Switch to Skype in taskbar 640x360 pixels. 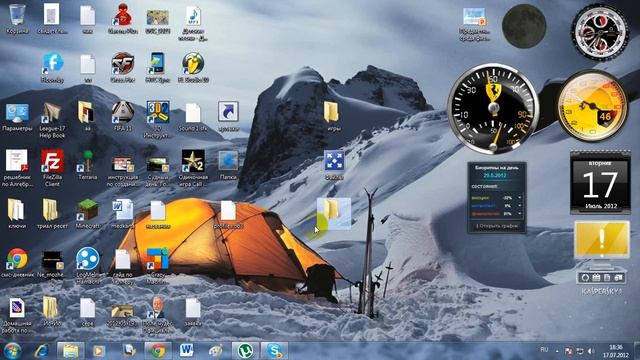click(274, 351)
